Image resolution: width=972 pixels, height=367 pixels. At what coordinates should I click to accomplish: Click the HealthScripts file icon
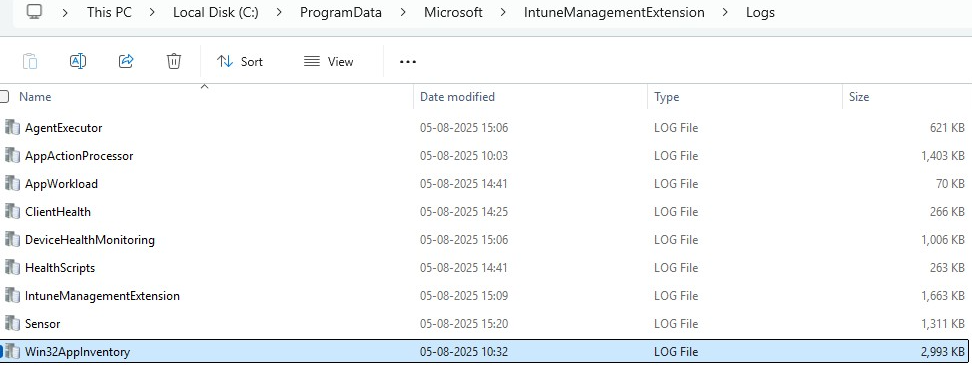(12, 268)
